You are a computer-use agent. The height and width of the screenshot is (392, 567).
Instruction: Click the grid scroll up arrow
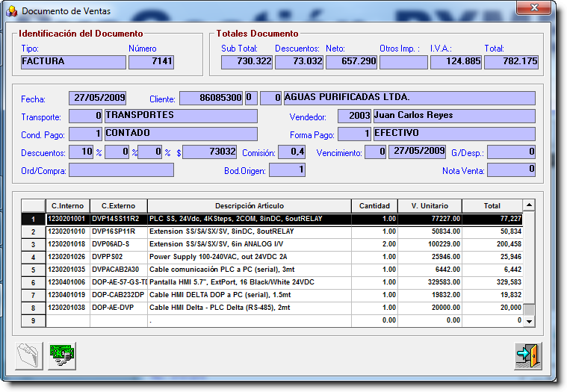(x=529, y=205)
